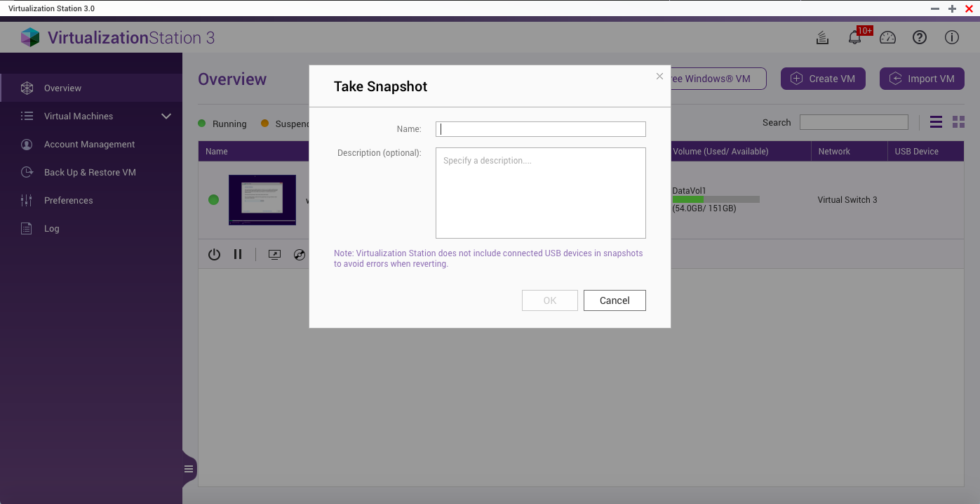Image resolution: width=980 pixels, height=504 pixels.
Task: Open the resource monitor gauge icon
Action: click(x=888, y=38)
